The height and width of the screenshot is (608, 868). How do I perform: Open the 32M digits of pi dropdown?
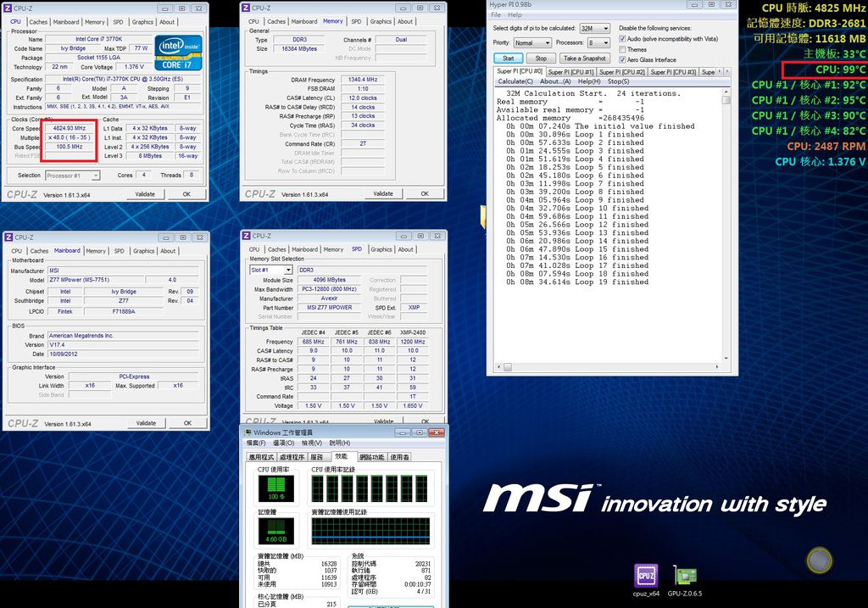594,28
